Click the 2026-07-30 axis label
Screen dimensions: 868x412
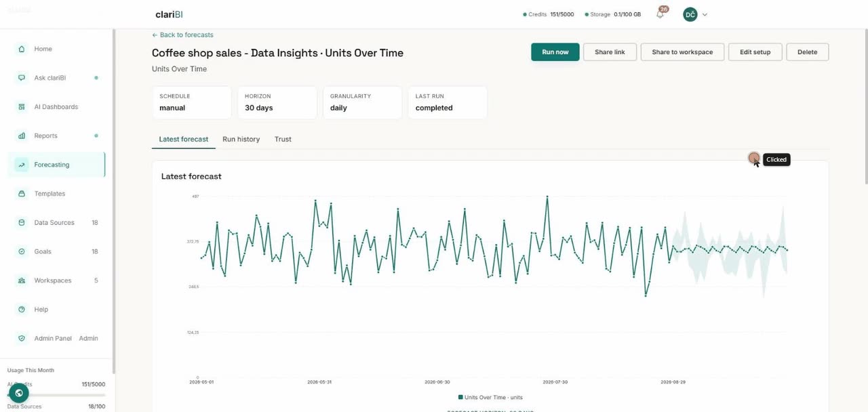tap(556, 382)
